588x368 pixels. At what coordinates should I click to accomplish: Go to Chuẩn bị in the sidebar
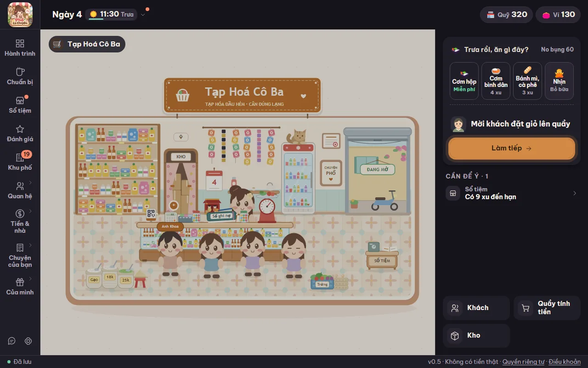point(20,76)
